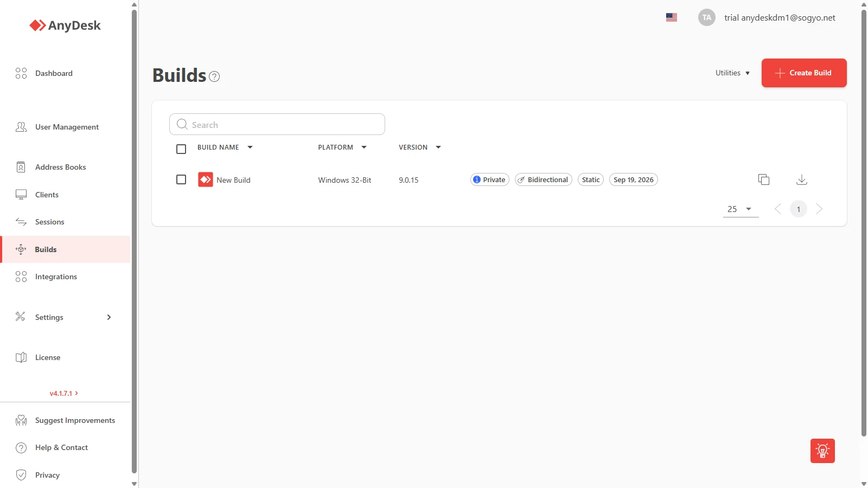Viewport: 868px width, 488px height.
Task: Sort by Platform dropdown arrow
Action: click(x=364, y=147)
